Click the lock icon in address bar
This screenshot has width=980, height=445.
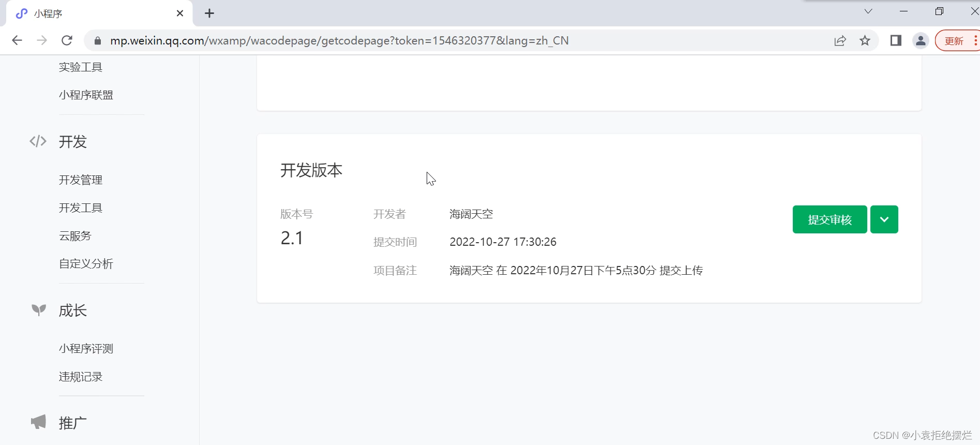(x=97, y=41)
